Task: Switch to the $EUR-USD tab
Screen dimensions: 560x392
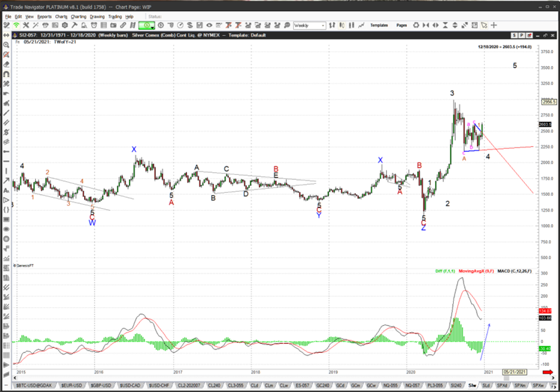Action: (x=72, y=386)
